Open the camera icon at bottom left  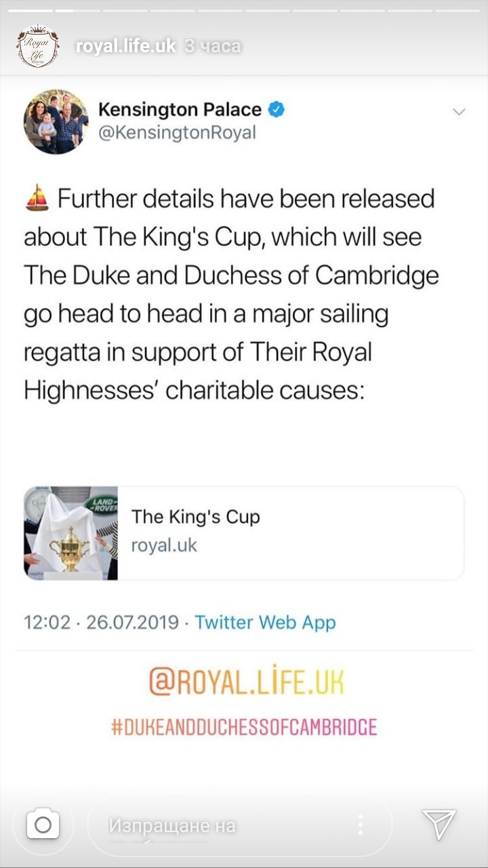pyautogui.click(x=43, y=825)
